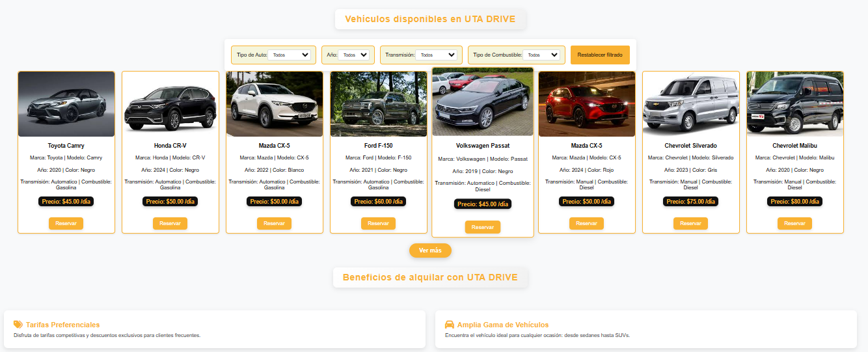Click the 'Marca: Chevrolet | Modelo: Malibu' line

pyautogui.click(x=794, y=157)
